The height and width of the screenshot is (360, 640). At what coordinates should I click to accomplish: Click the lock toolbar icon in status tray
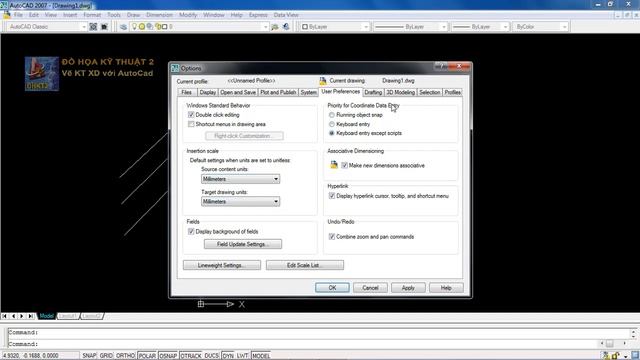(616, 356)
